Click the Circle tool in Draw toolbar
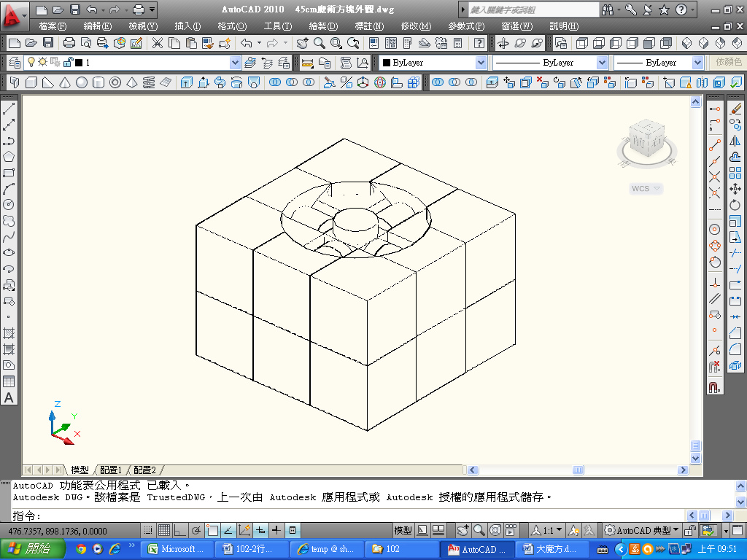The height and width of the screenshot is (560, 747). tap(9, 205)
